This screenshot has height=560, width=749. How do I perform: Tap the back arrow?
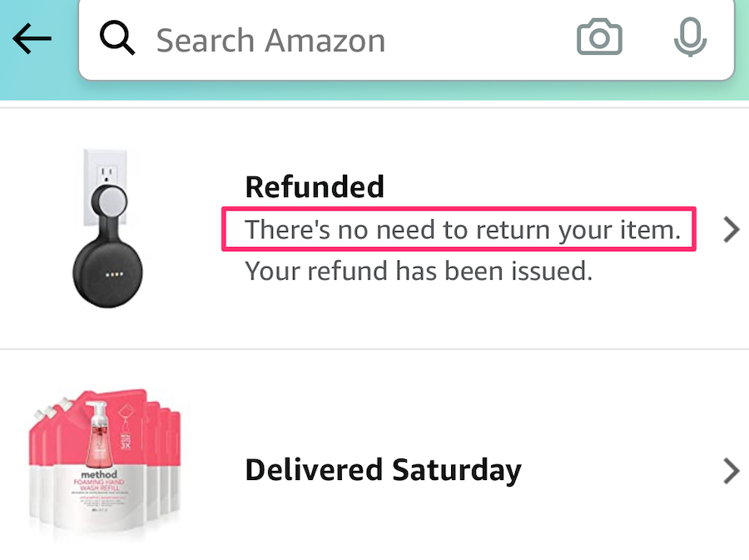click(x=32, y=39)
